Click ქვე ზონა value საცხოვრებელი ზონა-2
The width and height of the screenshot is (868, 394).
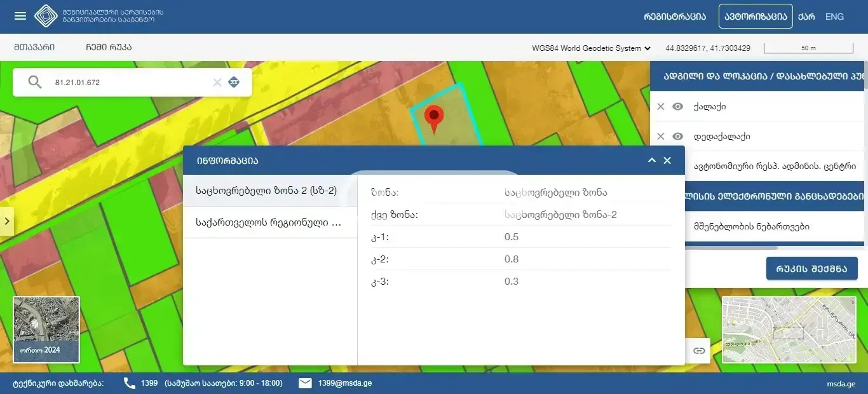coord(560,215)
